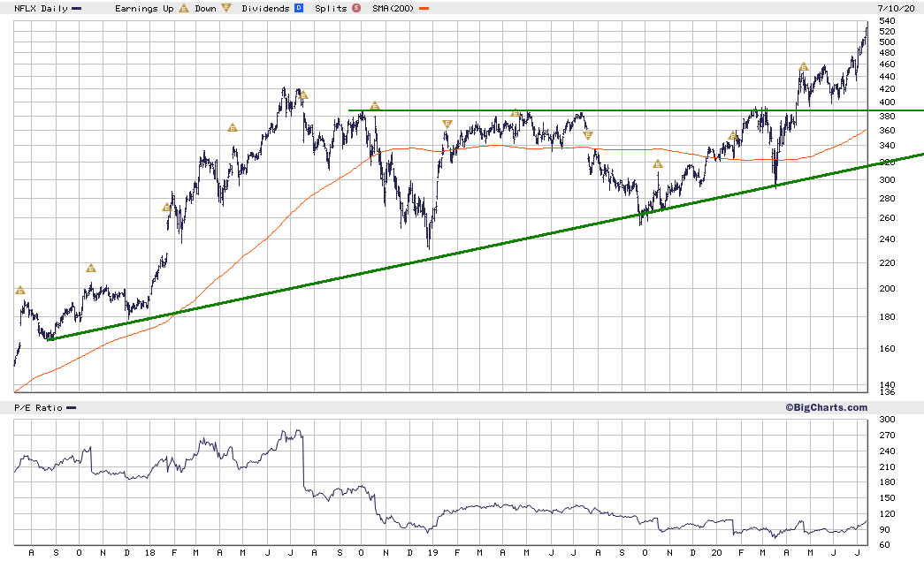Click the P/E Ratio legend line marker
924x561 pixels.
point(71,407)
